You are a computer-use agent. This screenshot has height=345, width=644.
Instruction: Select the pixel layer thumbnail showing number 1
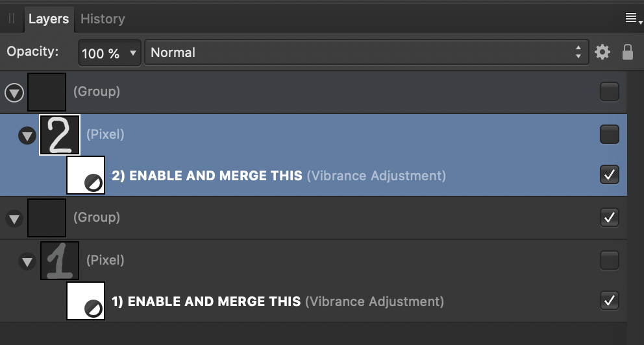click(x=60, y=261)
